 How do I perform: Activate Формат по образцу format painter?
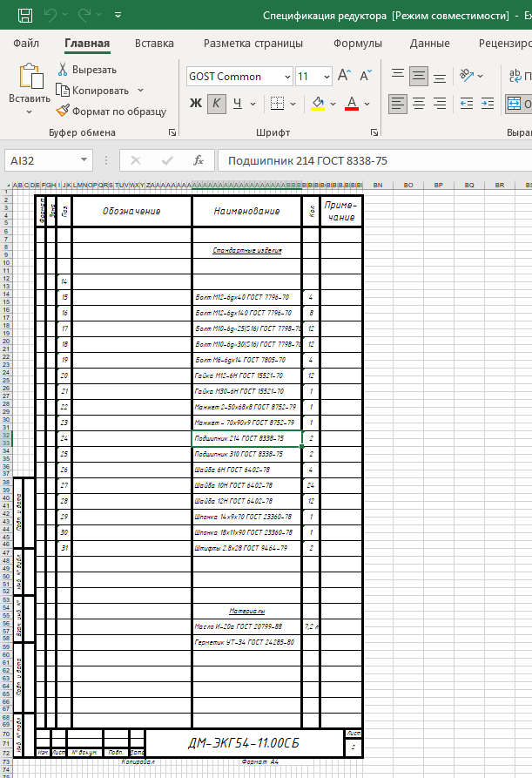111,112
